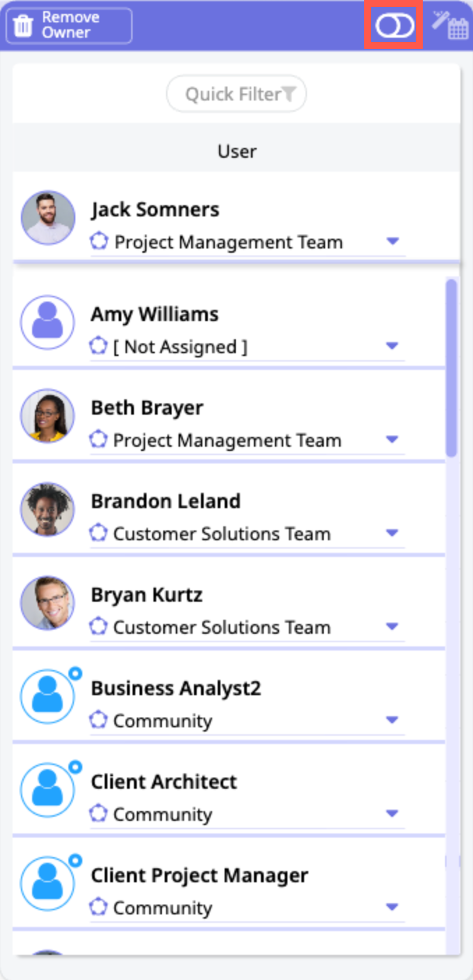Toggle the switch in the top header

[394, 26]
